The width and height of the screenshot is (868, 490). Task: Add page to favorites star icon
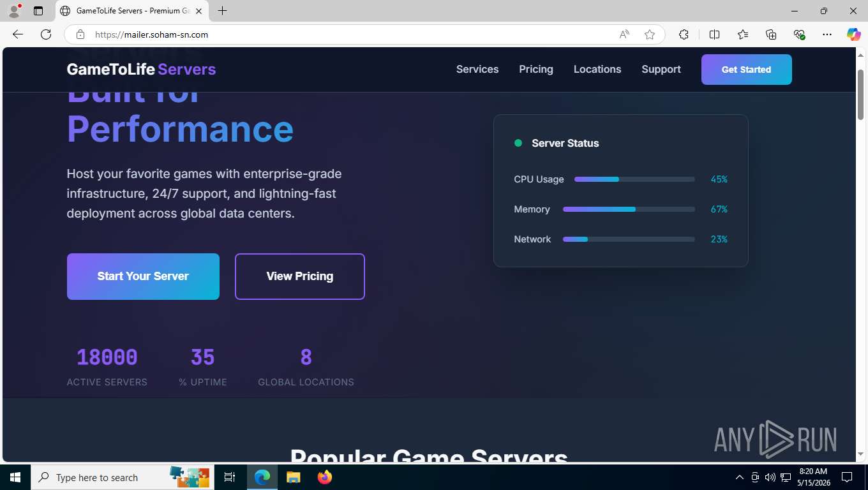650,34
